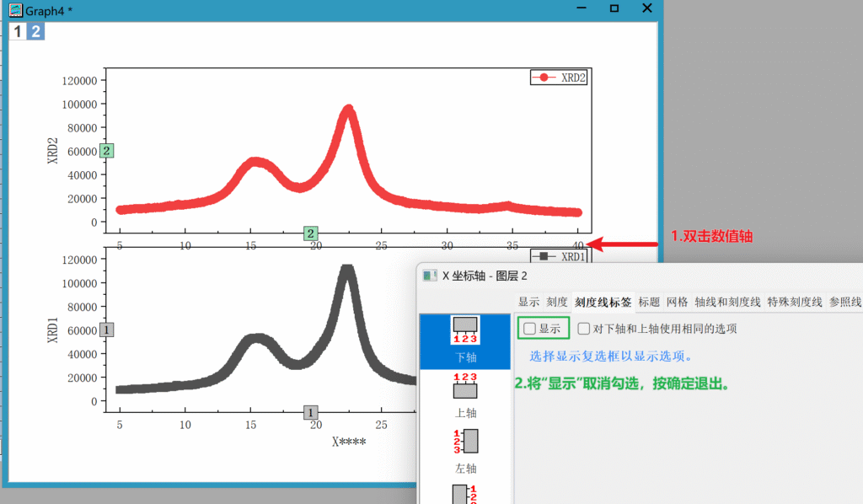Select the XRD2 y-axis title
863x504 pixels.
(53, 150)
